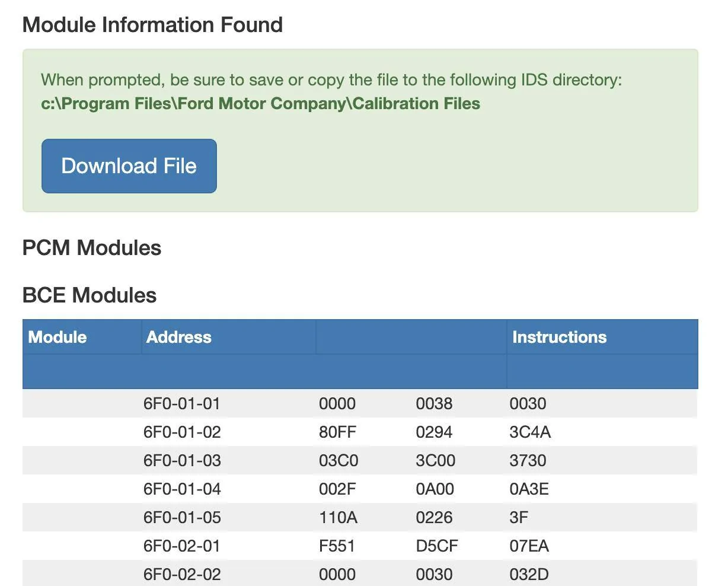Click the PCM Modules heading

coord(92,248)
